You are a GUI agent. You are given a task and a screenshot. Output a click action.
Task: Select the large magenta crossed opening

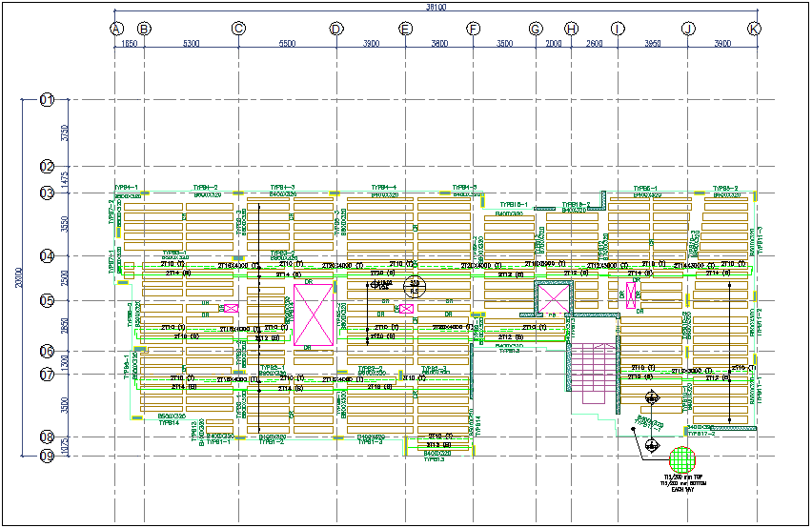[314, 315]
